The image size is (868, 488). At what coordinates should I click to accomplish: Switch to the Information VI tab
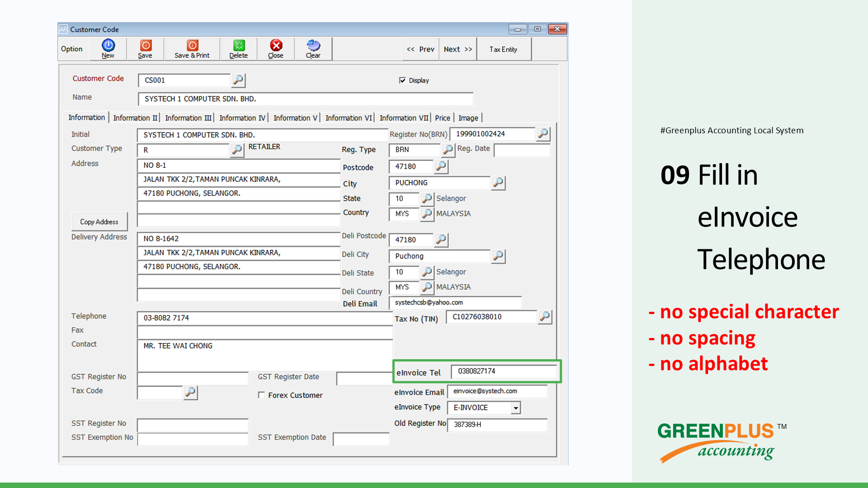click(x=349, y=118)
